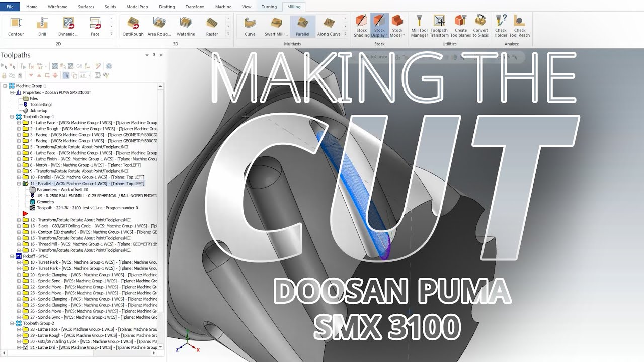This screenshot has height=362, width=644.
Task: Toggle posting on selected operations
Action: click(20, 75)
